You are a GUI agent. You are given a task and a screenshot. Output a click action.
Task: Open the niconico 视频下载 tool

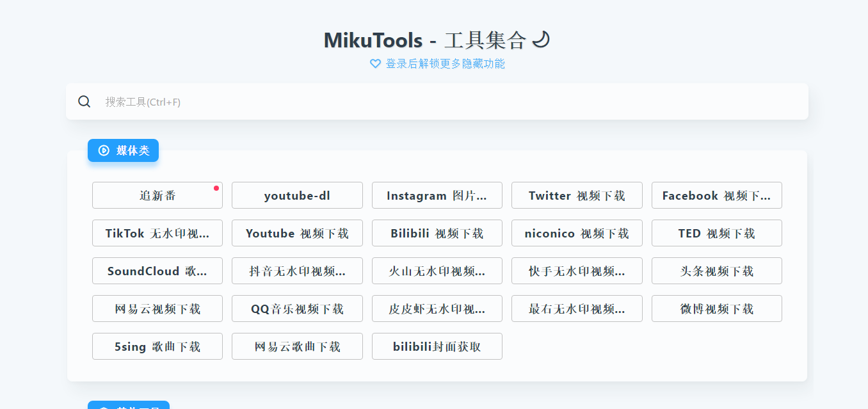pyautogui.click(x=577, y=233)
